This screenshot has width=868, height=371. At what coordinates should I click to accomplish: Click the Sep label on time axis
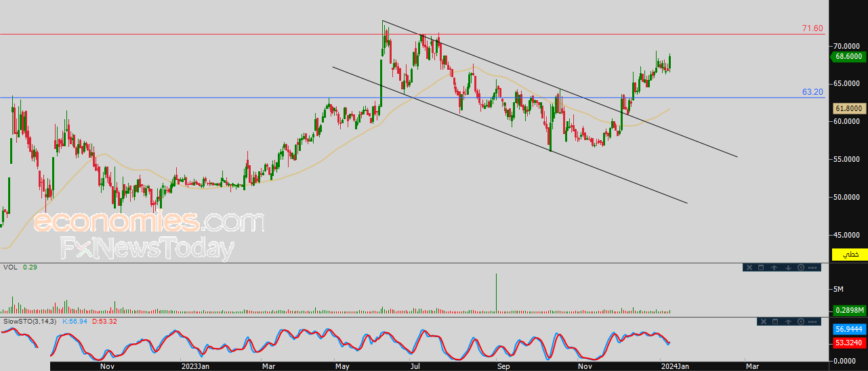tap(503, 366)
